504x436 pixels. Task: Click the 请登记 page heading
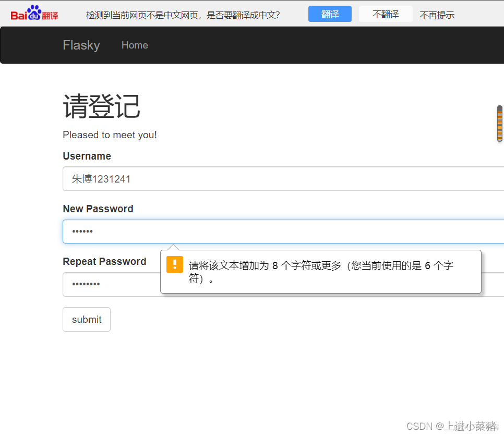click(x=101, y=106)
